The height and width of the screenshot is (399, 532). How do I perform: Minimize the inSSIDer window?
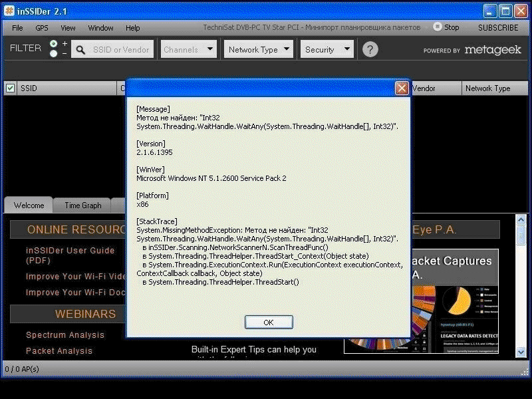coord(489,11)
